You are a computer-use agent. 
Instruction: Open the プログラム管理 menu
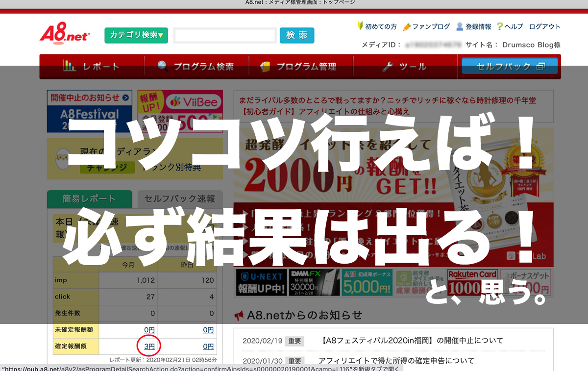click(299, 67)
